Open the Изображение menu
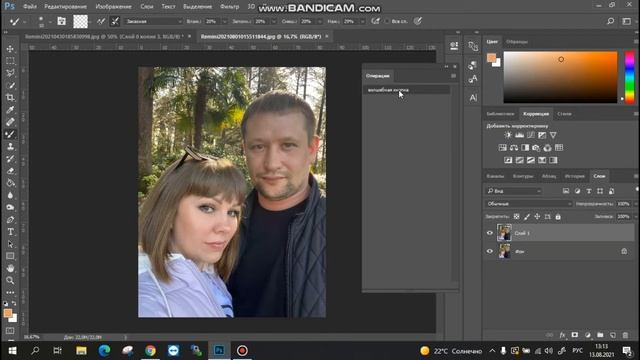Image resolution: width=640 pixels, height=360 pixels. [x=113, y=7]
